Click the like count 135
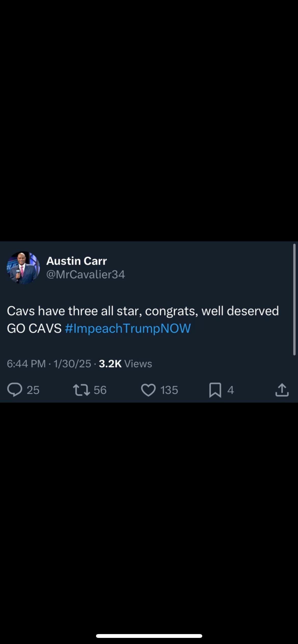Viewport: 298px width, 644px height. [169, 390]
